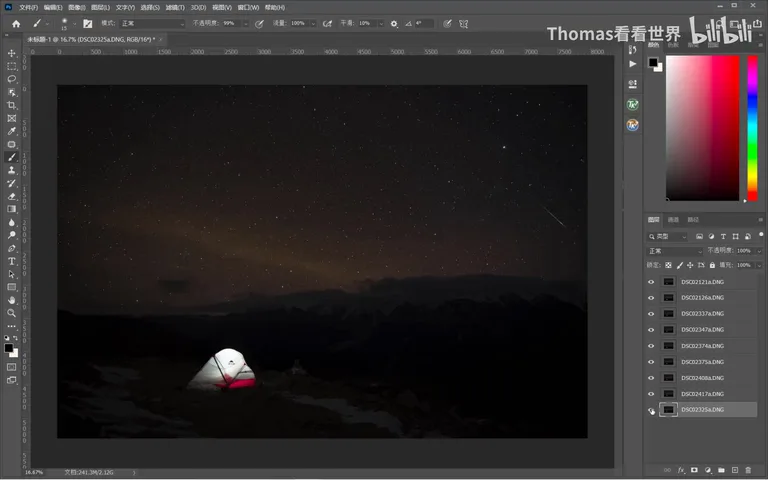Click the brush angle input field
This screenshot has height=480, width=768.
(424, 24)
